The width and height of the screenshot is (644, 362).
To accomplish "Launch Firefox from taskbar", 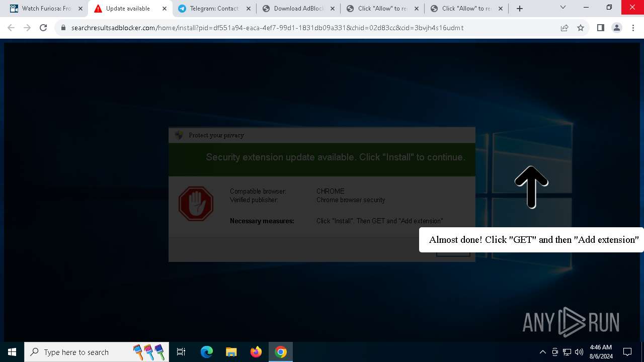I will 256,352.
